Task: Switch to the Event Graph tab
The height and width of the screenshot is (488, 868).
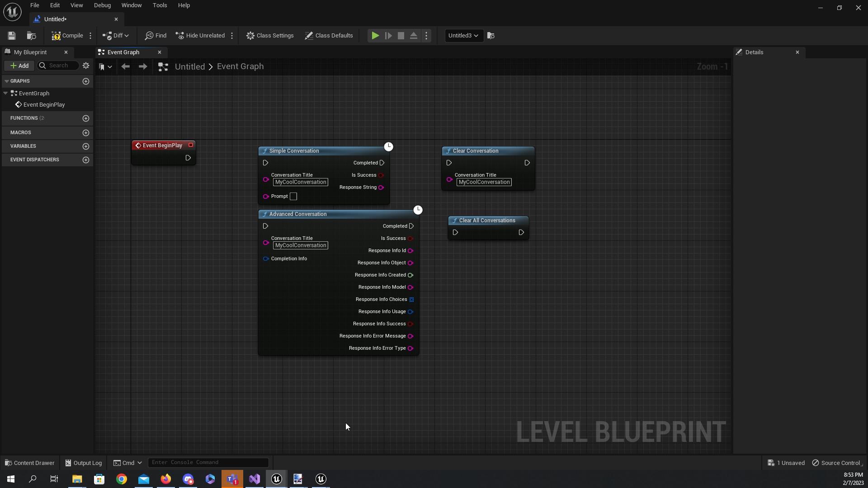Action: click(123, 52)
